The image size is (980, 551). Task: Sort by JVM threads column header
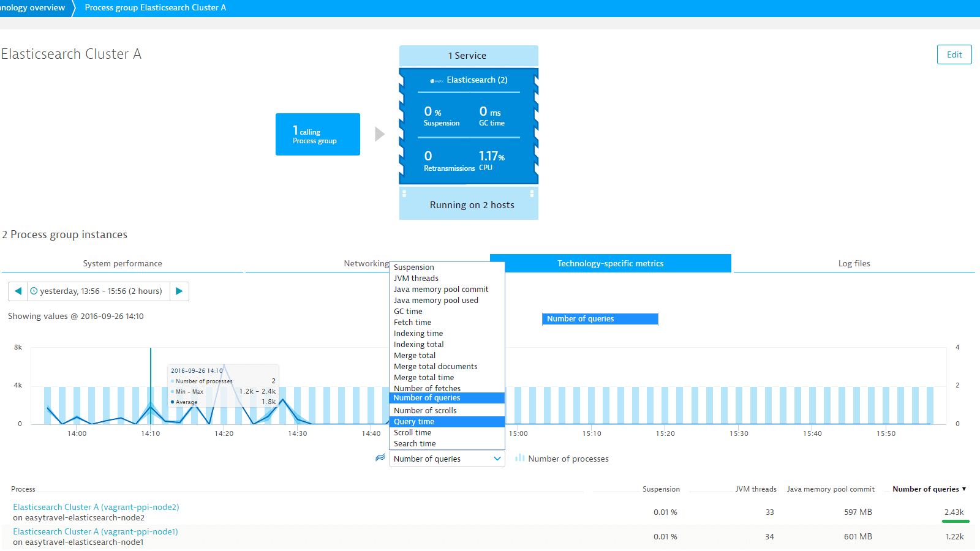[x=756, y=489]
